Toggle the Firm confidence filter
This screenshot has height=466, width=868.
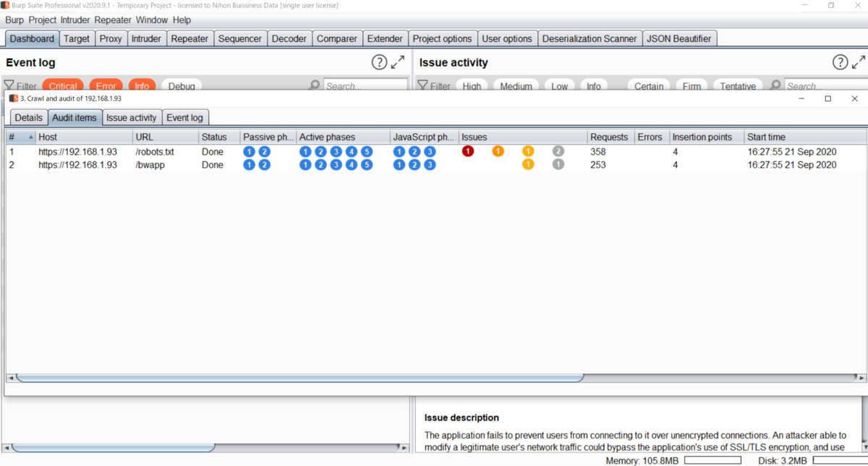(692, 86)
